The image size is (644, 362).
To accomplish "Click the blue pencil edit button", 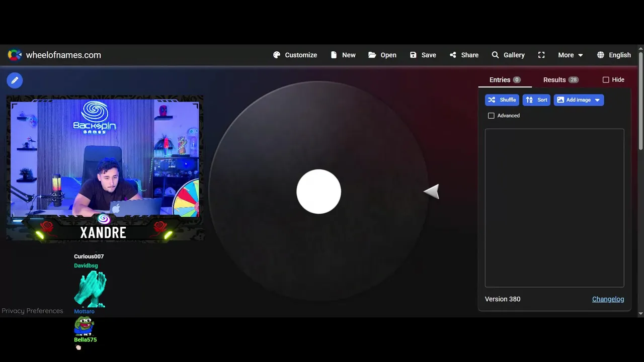I will point(15,80).
